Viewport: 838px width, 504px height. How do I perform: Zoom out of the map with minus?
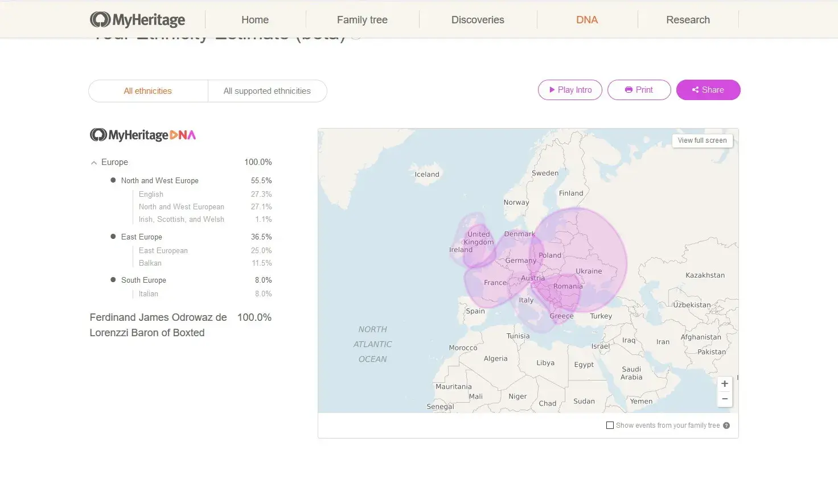(x=725, y=399)
